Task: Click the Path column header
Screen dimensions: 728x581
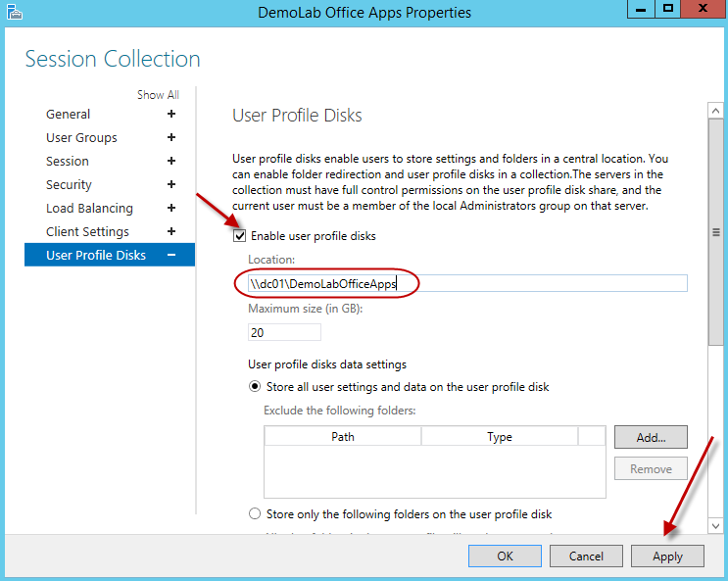Action: coord(342,437)
